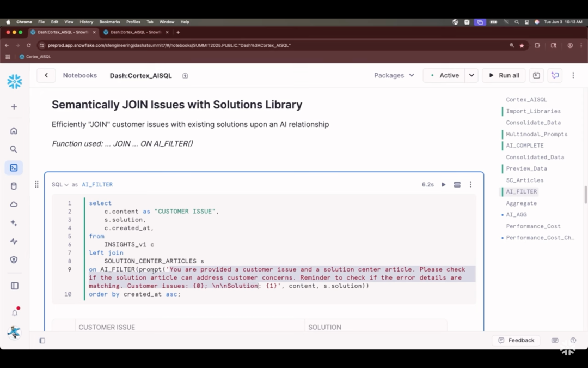
Task: Jump to AI_AGG in outline
Action: point(516,214)
